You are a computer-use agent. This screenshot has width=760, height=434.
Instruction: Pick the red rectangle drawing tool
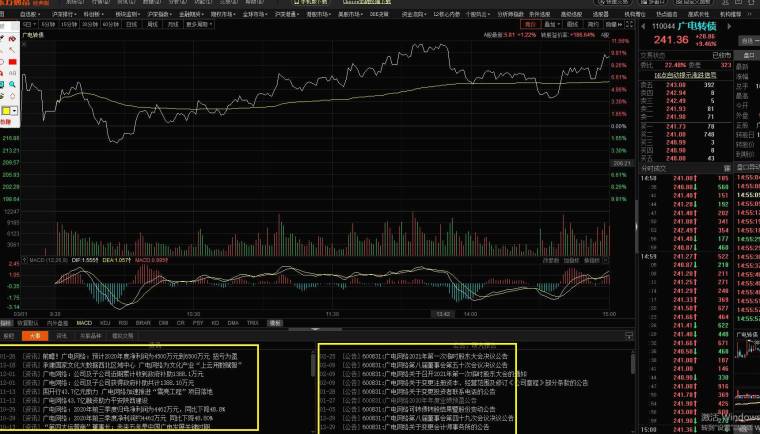pos(13,62)
